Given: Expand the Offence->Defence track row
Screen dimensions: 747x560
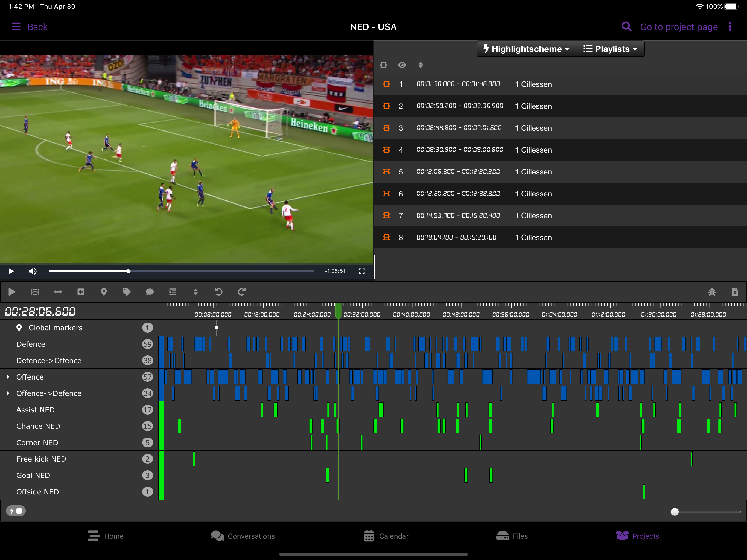Looking at the screenshot, I should (8, 393).
